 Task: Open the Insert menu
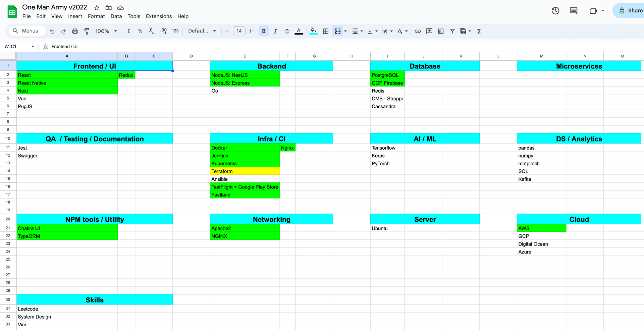(75, 16)
